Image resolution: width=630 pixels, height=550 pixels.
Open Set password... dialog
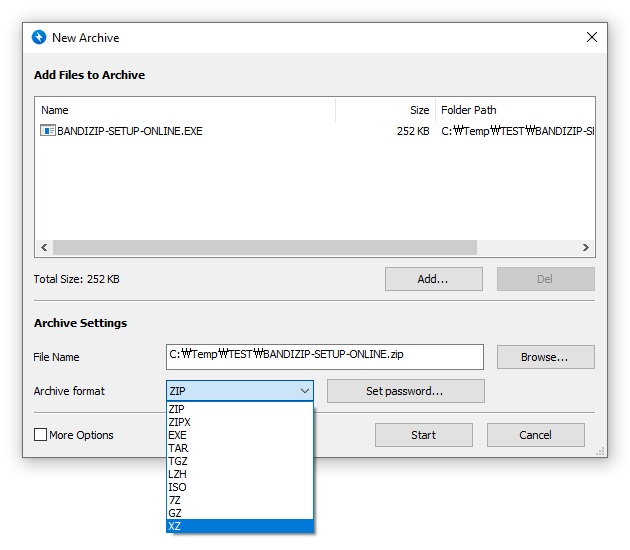[x=406, y=391]
